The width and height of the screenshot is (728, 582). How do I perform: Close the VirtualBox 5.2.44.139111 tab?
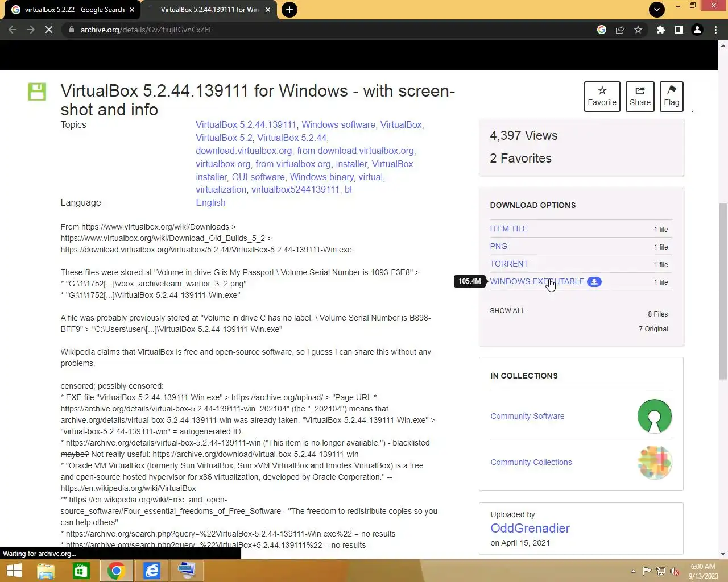pos(268,10)
